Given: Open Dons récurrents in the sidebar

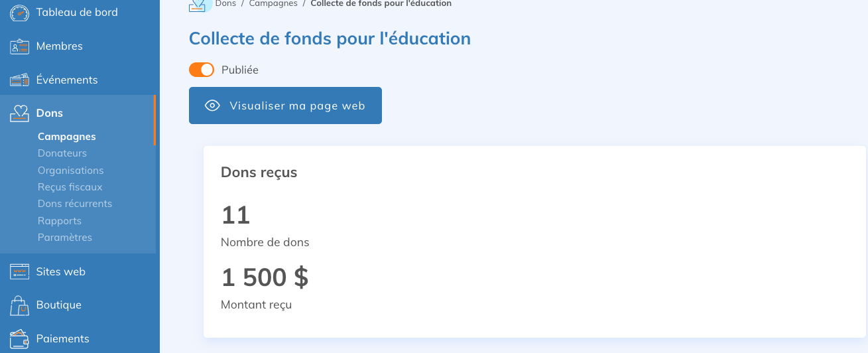Looking at the screenshot, I should [75, 204].
